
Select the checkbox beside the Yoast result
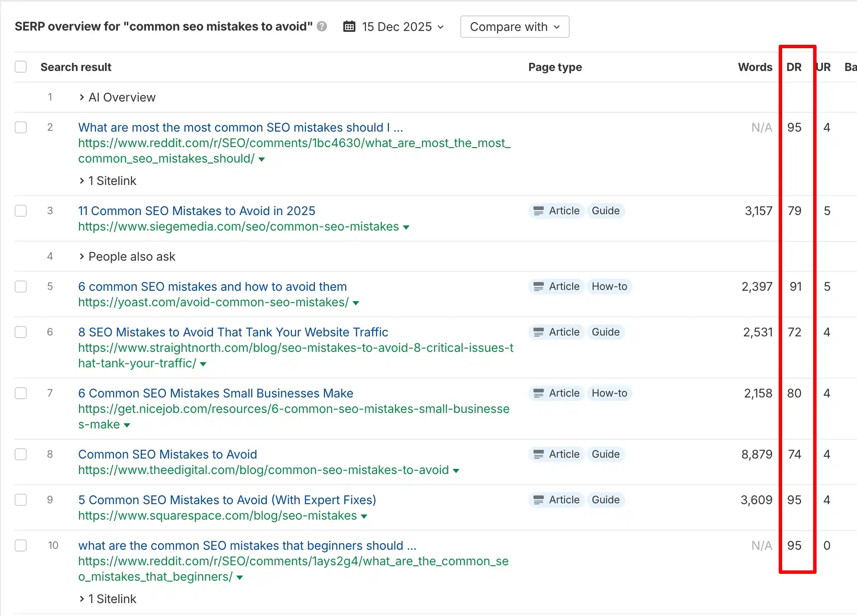click(21, 286)
